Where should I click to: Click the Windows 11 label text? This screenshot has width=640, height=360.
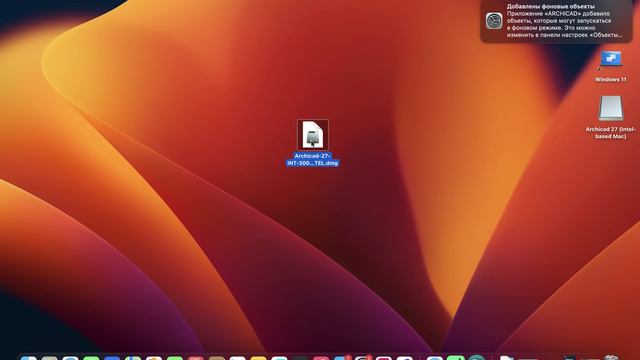(611, 80)
